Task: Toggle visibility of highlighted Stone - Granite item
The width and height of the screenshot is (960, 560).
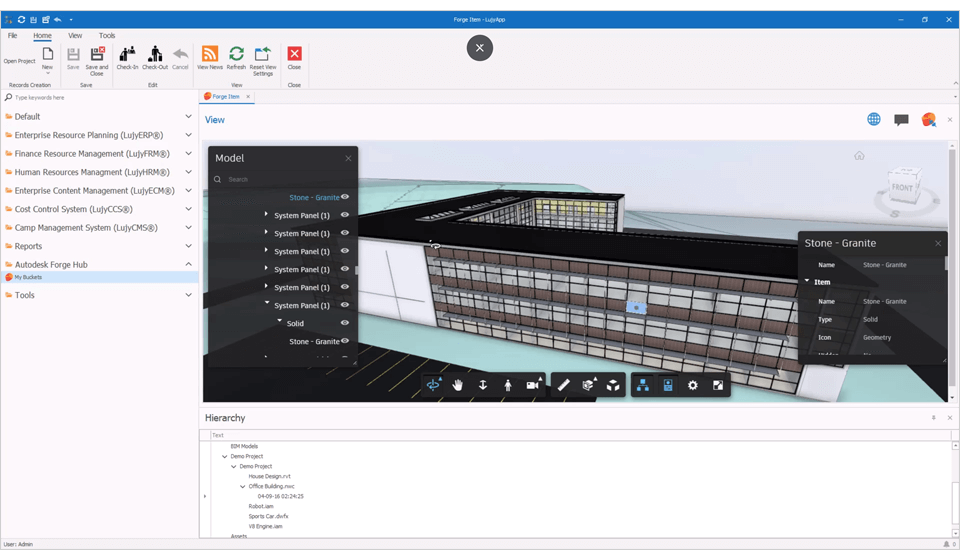Action: 345,197
